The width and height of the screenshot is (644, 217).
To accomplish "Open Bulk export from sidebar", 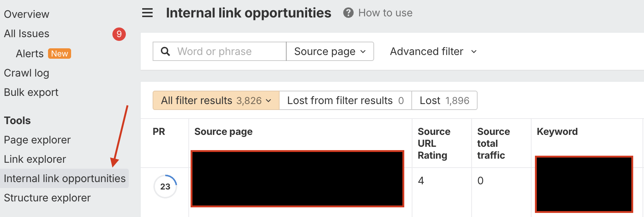I will pos(31,93).
